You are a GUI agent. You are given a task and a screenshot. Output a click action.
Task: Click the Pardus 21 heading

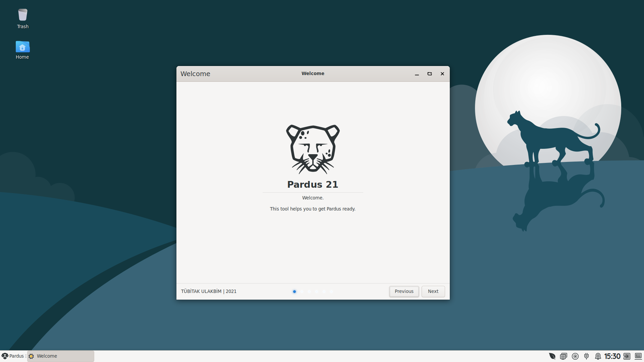pos(313,184)
